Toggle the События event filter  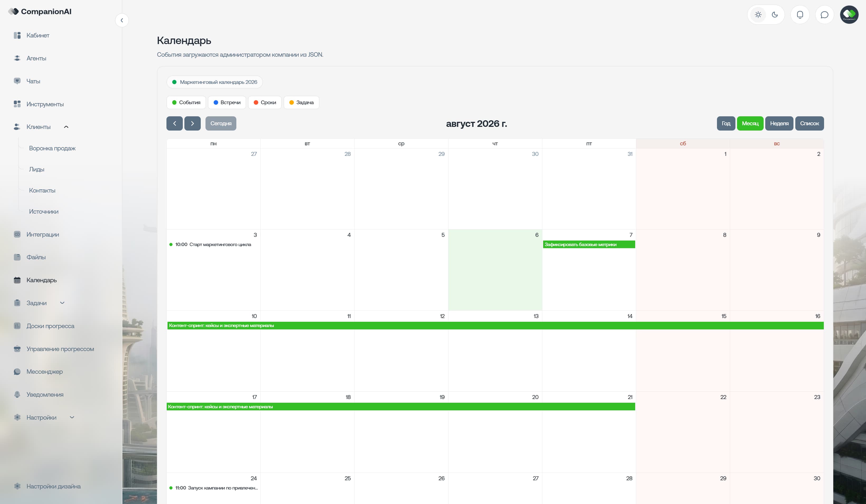tap(186, 102)
